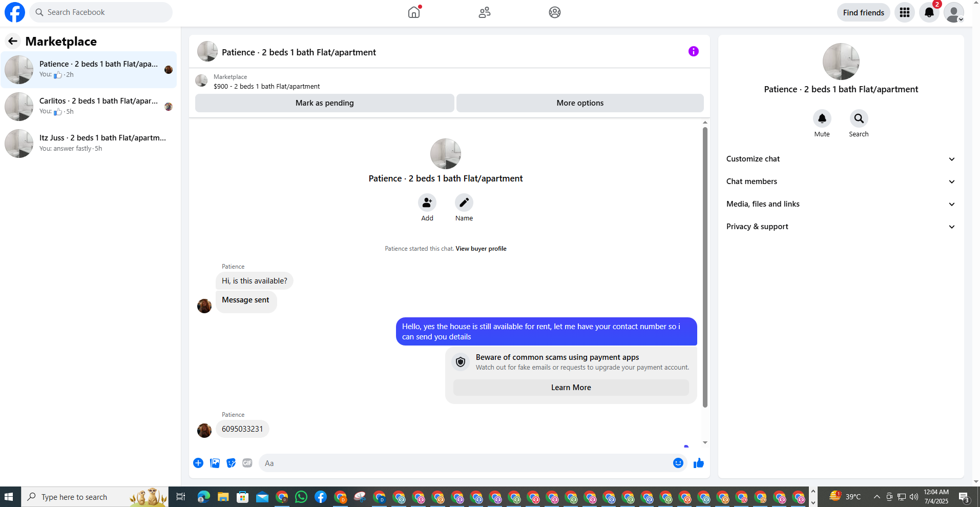Click the 'Hi, is this available?' message
This screenshot has width=980, height=507.
[255, 281]
